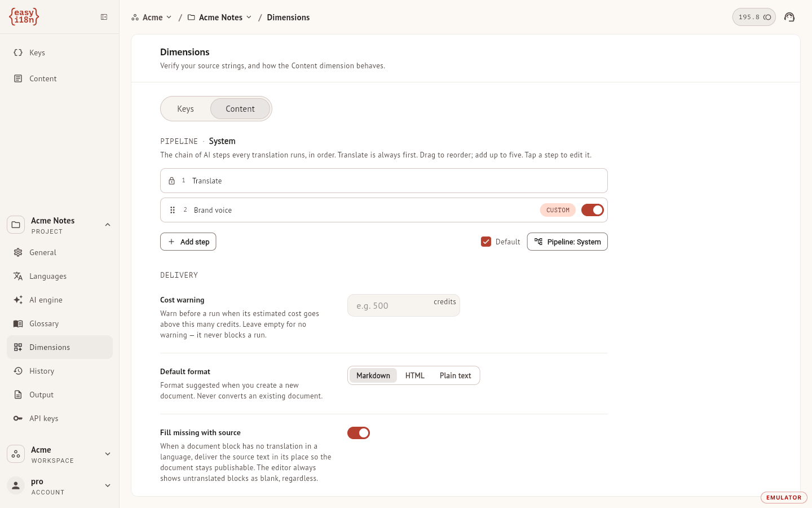Click the Cost warning credits input
This screenshot has height=508, width=812.
(404, 305)
